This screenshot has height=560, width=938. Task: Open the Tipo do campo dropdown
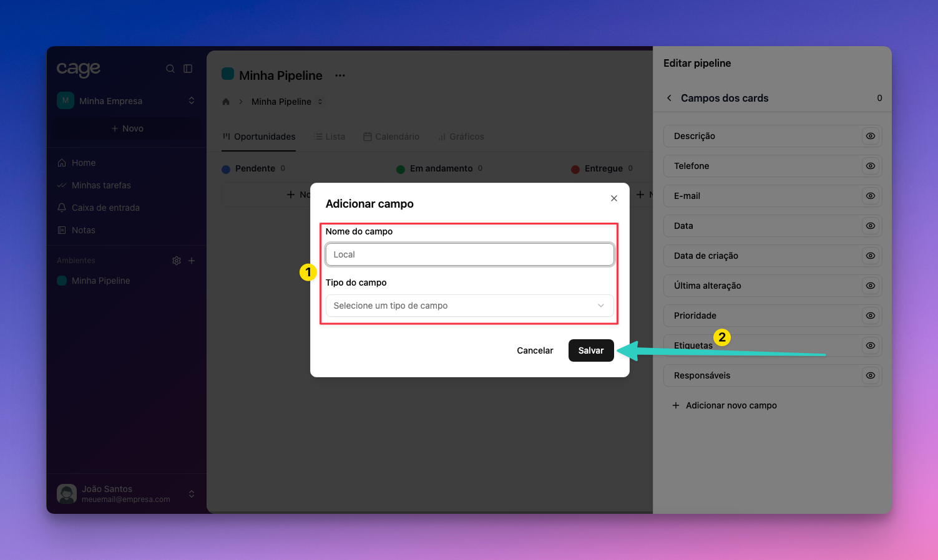[469, 306]
